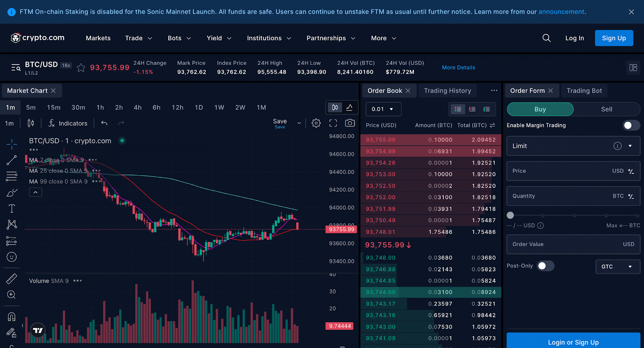644x348 pixels.
Task: Click the order amount slider handle
Action: 510,215
